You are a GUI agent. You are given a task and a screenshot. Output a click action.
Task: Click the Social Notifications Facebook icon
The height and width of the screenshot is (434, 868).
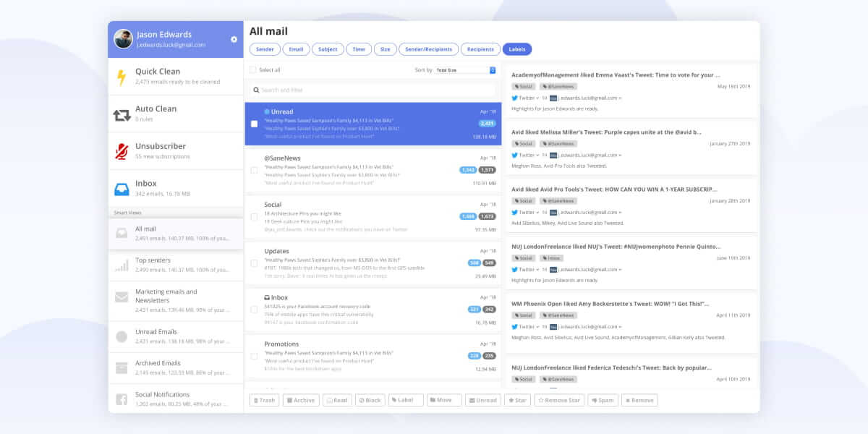click(x=122, y=399)
